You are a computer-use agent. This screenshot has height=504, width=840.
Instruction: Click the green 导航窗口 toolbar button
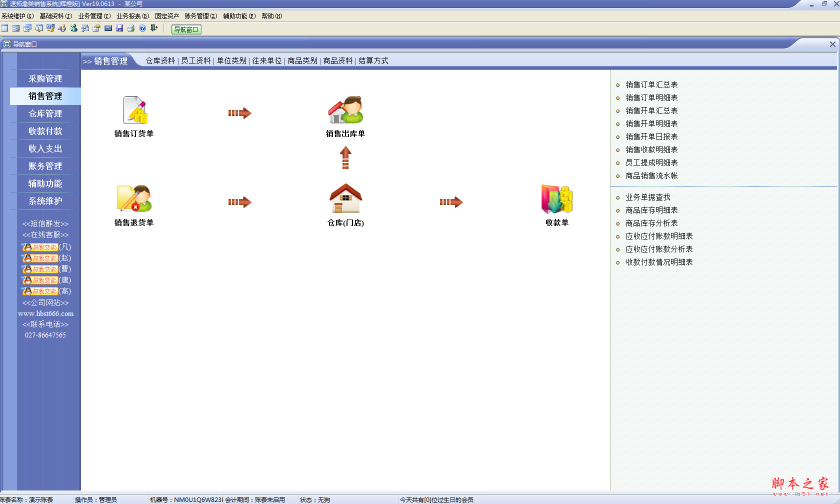tap(186, 29)
